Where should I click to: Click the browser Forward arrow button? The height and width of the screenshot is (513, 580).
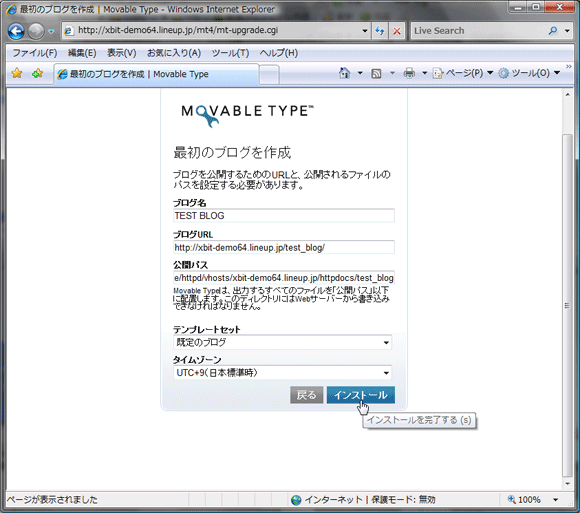(x=36, y=31)
